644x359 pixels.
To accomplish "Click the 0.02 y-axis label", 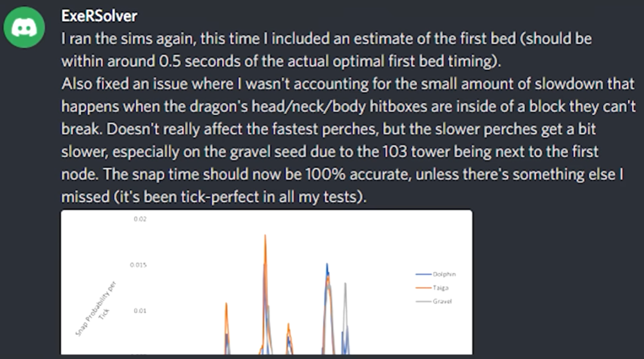I will pos(140,219).
